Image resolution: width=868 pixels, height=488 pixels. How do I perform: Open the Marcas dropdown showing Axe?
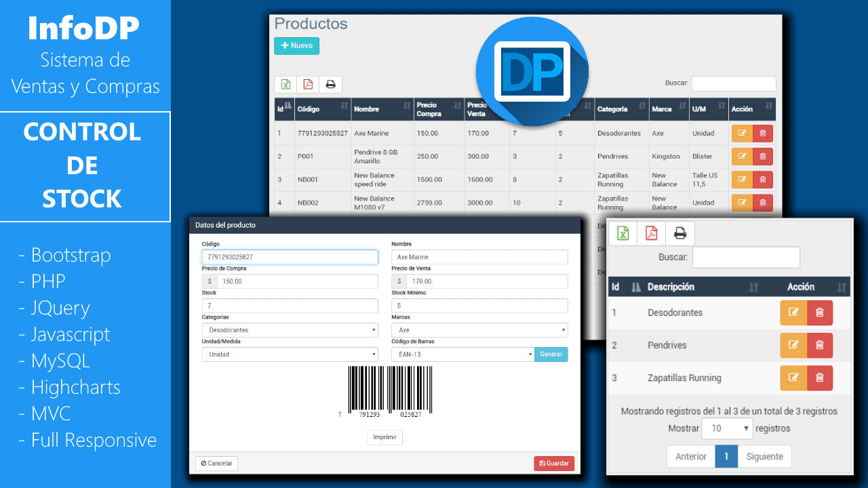479,330
